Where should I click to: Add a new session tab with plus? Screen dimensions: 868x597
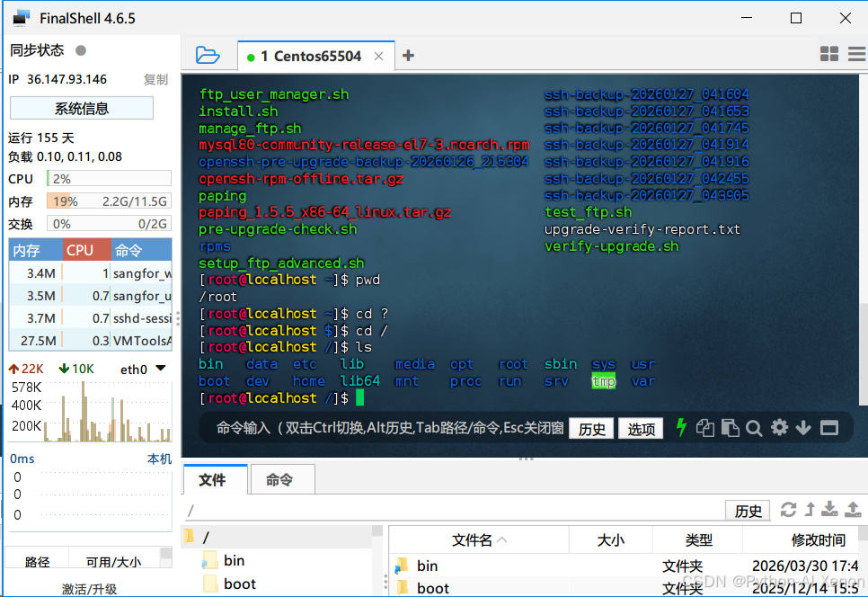click(x=408, y=56)
